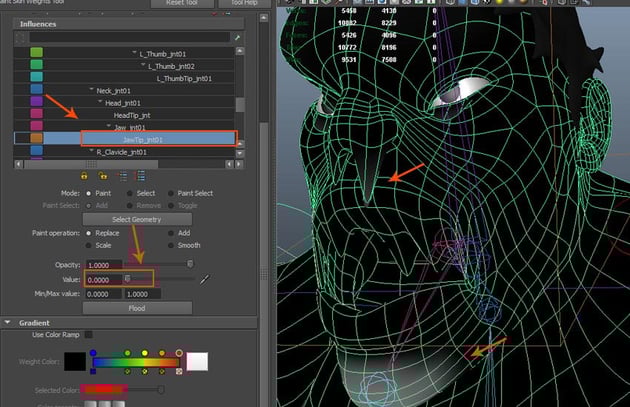Click the orange color box for JawTip_jnt01
Viewport: 630px width, 407px height.
pos(36,140)
